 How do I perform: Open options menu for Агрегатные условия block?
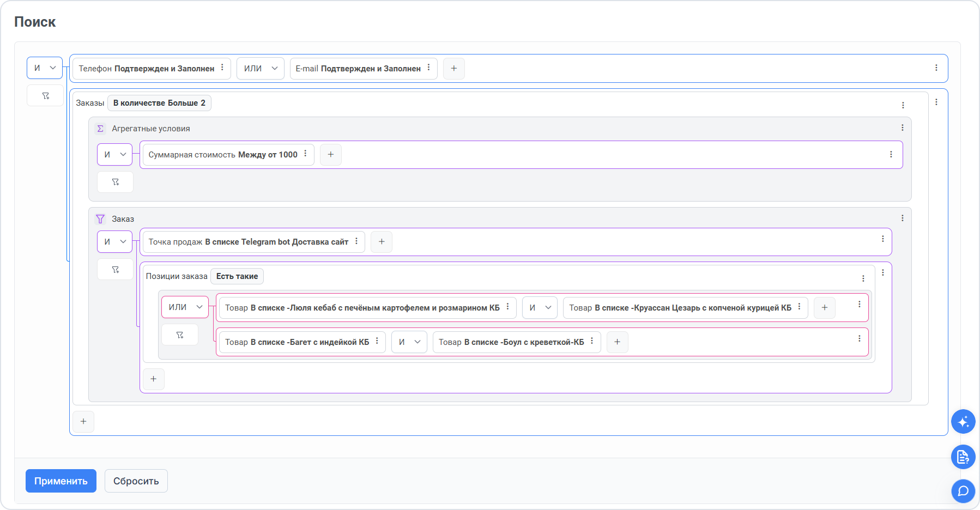pyautogui.click(x=902, y=127)
